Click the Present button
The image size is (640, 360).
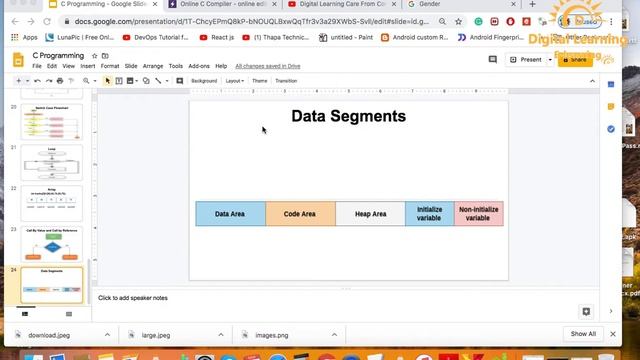click(526, 60)
